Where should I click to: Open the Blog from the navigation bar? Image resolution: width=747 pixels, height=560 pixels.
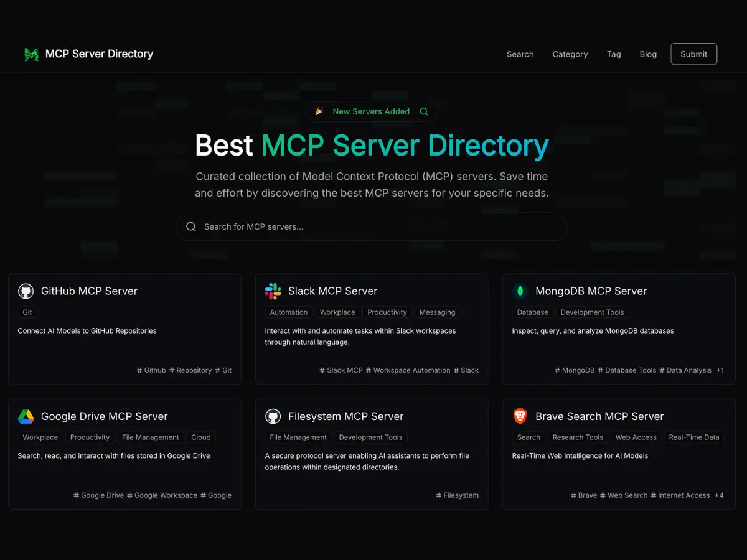tap(648, 54)
